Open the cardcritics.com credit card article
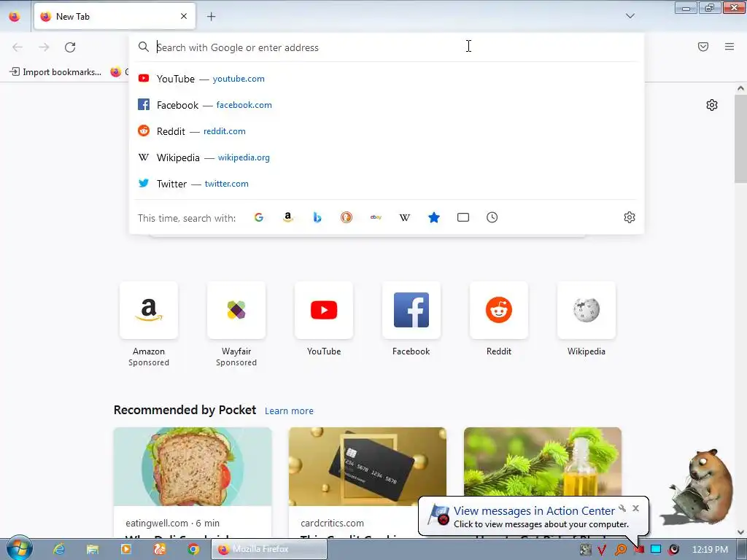The height and width of the screenshot is (560, 747). [368, 483]
